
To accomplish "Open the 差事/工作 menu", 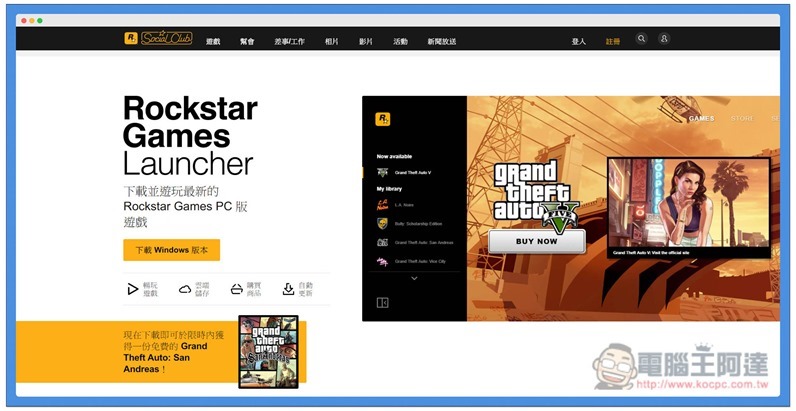I will (x=290, y=42).
